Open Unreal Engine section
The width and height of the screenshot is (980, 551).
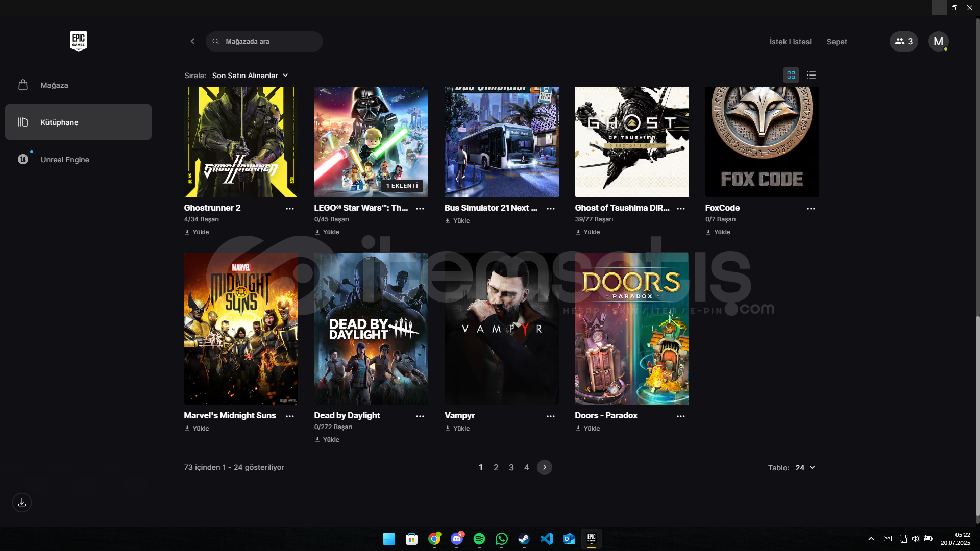[x=78, y=159]
